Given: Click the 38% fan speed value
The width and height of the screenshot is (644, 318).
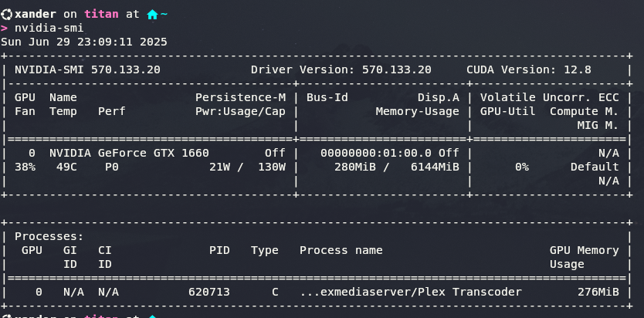Looking at the screenshot, I should pos(25,167).
